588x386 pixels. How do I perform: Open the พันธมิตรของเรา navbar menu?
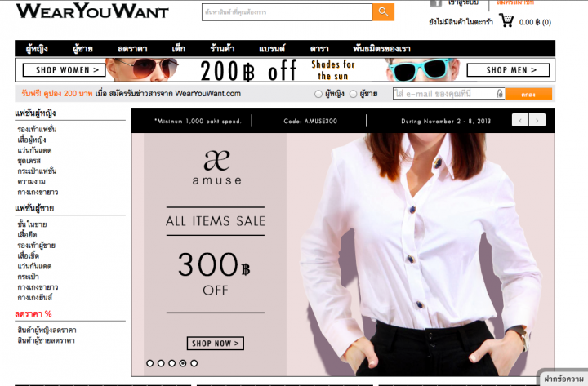[381, 49]
